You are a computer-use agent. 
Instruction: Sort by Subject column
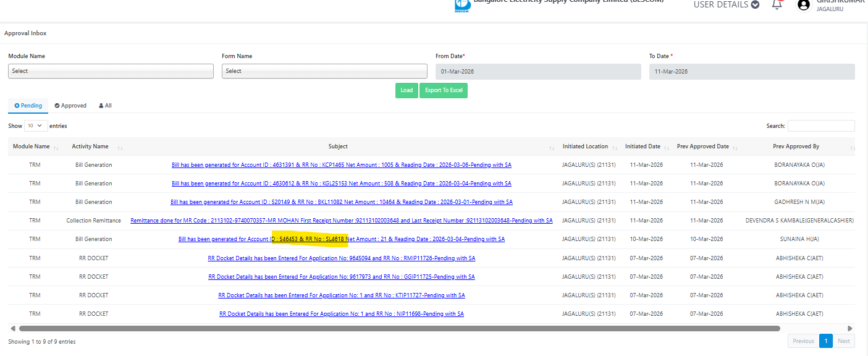click(x=342, y=146)
